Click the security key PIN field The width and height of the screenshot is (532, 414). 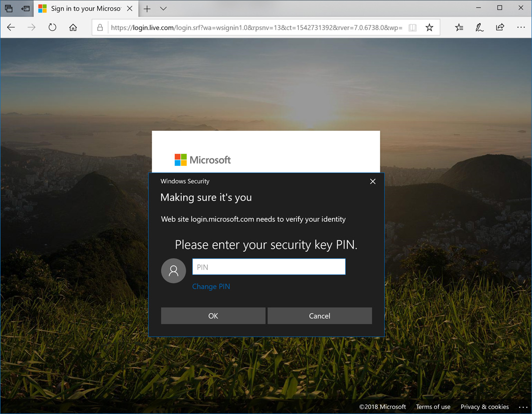pos(268,267)
